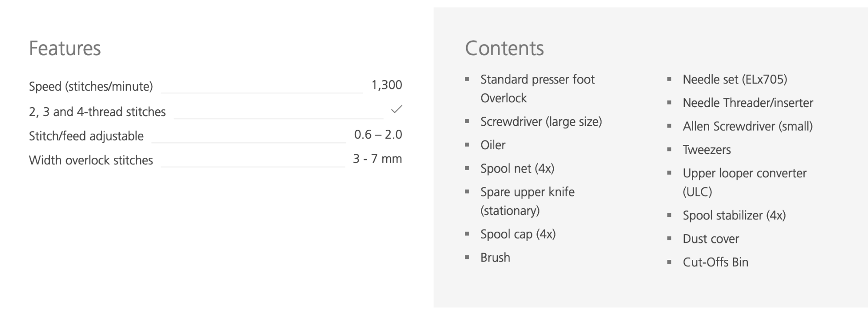This screenshot has width=868, height=311.
Task: Click the 3 - 7 mm value
Action: (377, 159)
